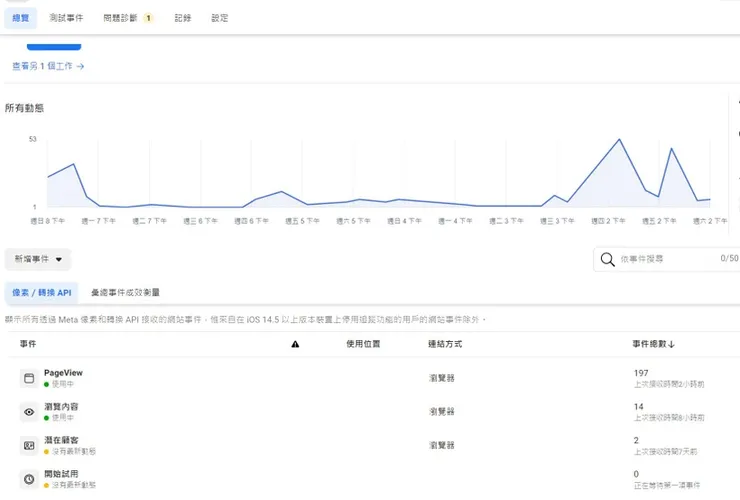The height and width of the screenshot is (500, 740).
Task: Open the 總覽 overview tab
Action: [20, 18]
